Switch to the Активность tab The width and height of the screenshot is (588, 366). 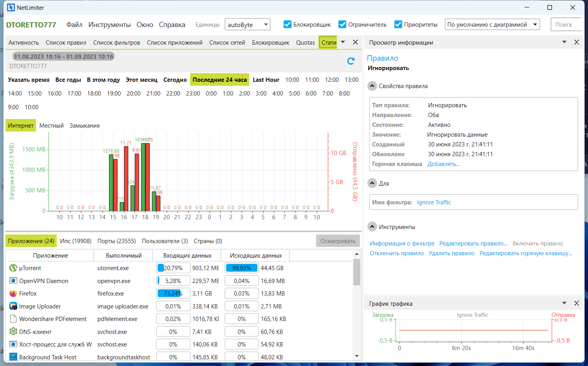(24, 42)
